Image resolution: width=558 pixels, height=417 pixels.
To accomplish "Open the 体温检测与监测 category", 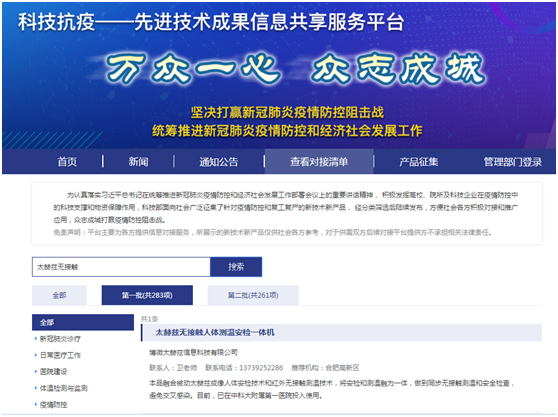I will 63,388.
